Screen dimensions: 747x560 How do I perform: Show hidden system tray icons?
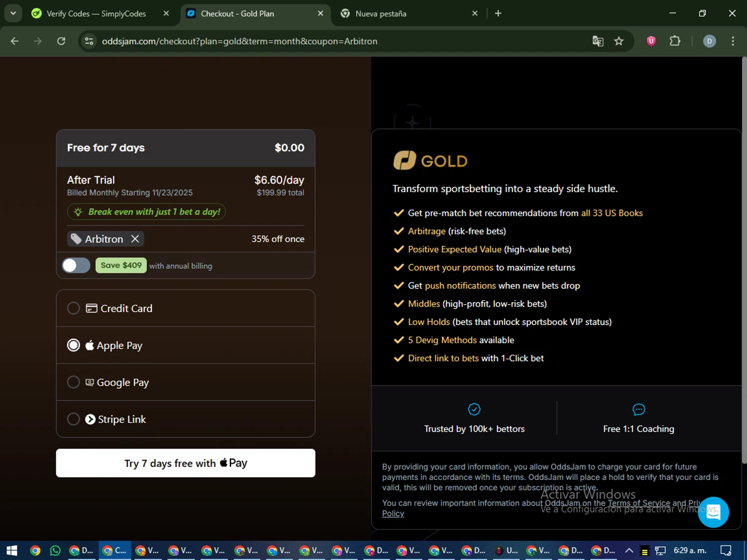click(x=629, y=551)
